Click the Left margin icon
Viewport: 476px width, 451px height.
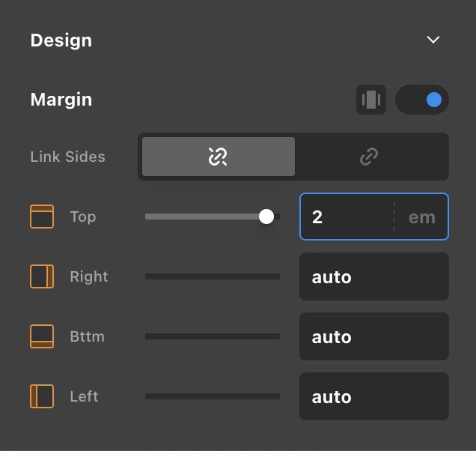[42, 396]
